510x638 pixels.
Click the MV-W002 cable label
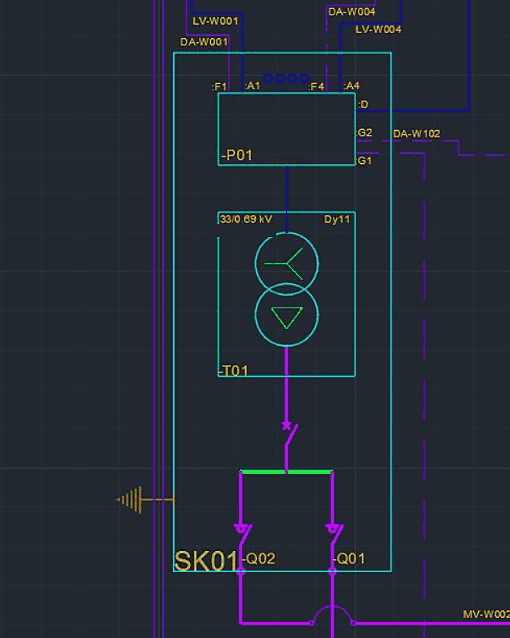(486, 614)
